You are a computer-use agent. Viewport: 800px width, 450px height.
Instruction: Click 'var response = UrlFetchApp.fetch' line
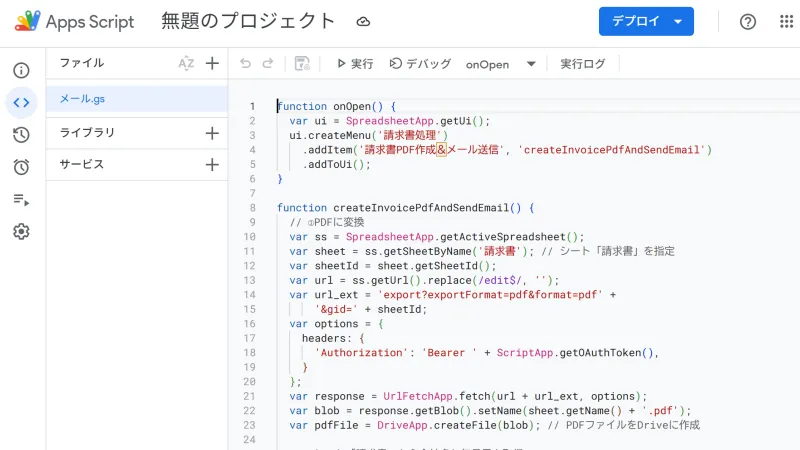468,396
